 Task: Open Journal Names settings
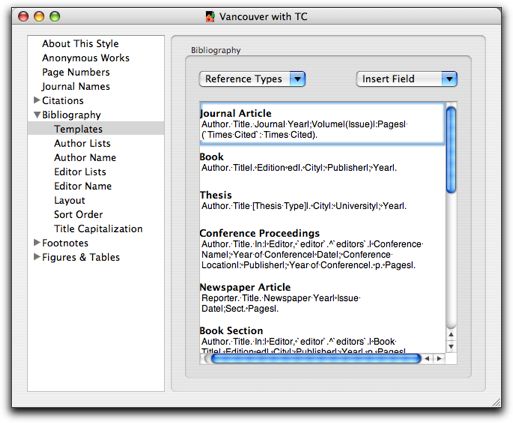76,87
